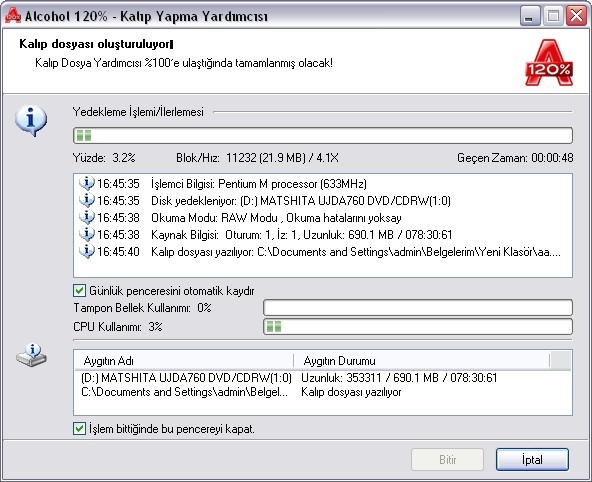Click the CPU Kullanımı usage bar

(x=418, y=326)
